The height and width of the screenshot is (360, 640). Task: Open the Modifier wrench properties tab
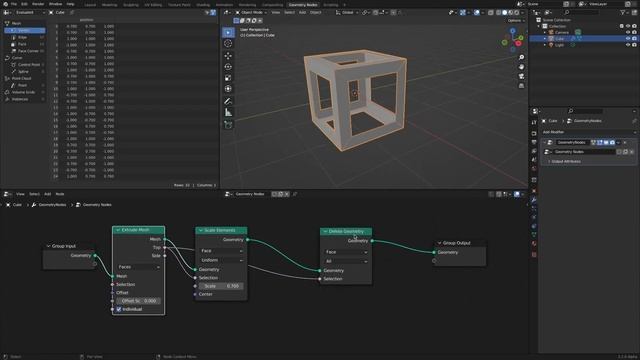(534, 200)
